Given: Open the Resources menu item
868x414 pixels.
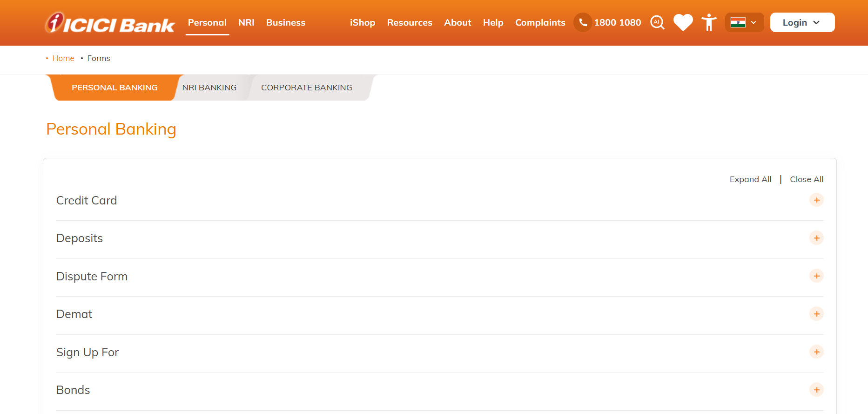Looking at the screenshot, I should coord(410,22).
